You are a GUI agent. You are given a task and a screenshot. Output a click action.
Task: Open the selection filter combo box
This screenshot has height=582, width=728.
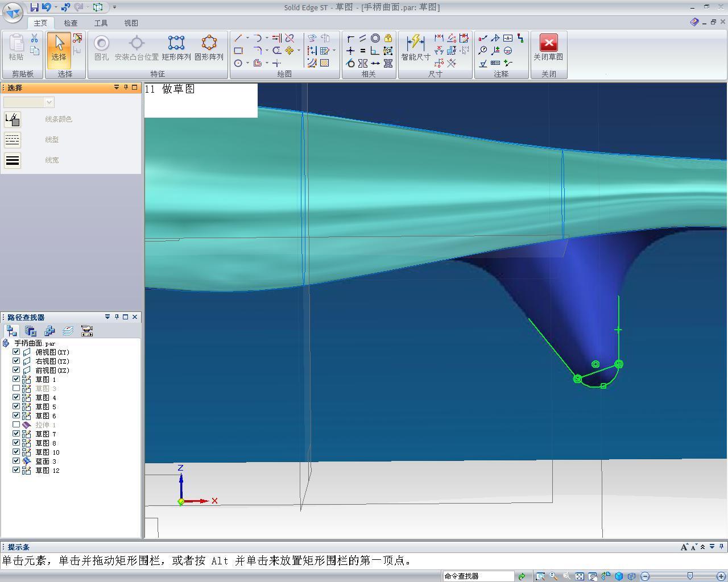coord(29,102)
